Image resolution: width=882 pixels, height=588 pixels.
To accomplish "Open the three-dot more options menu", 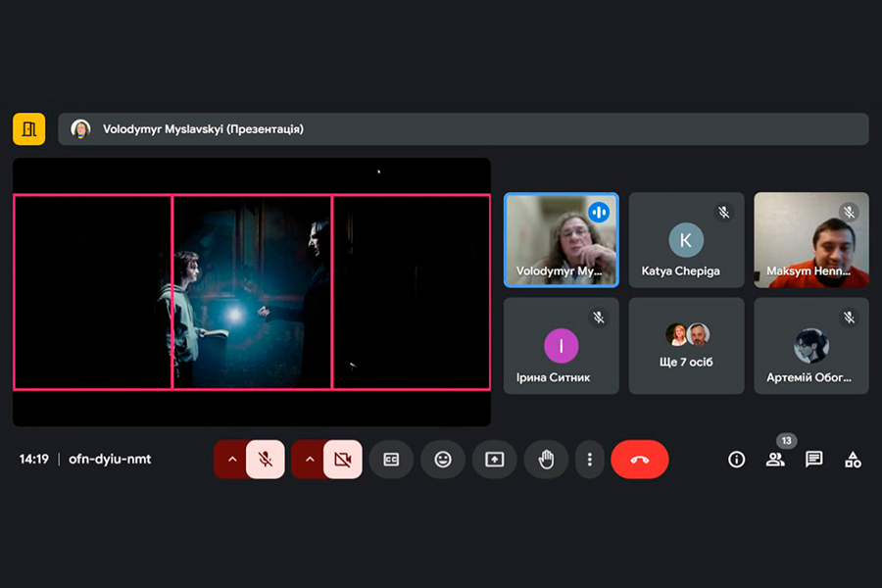I will [589, 459].
